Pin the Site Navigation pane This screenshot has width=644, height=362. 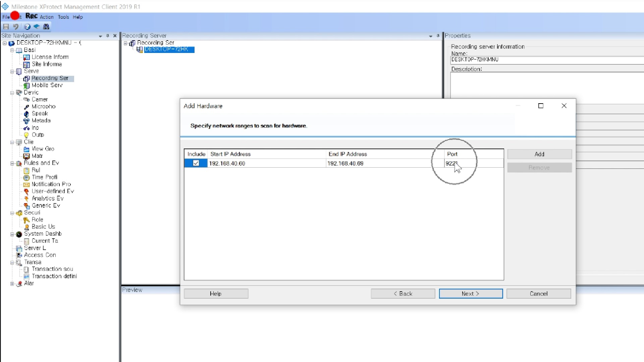click(108, 36)
